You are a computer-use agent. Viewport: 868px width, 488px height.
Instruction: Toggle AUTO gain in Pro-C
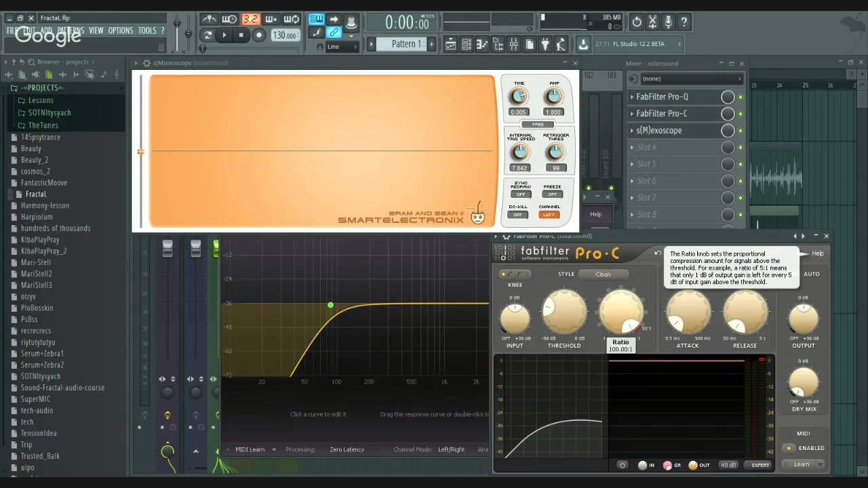[x=811, y=274]
